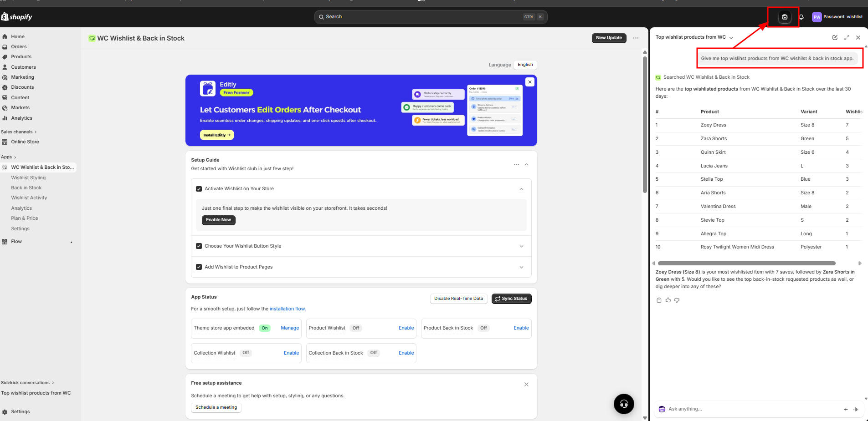Image resolution: width=868 pixels, height=421 pixels.
Task: Expand the Apps section in sidebar
Action: [x=8, y=157]
